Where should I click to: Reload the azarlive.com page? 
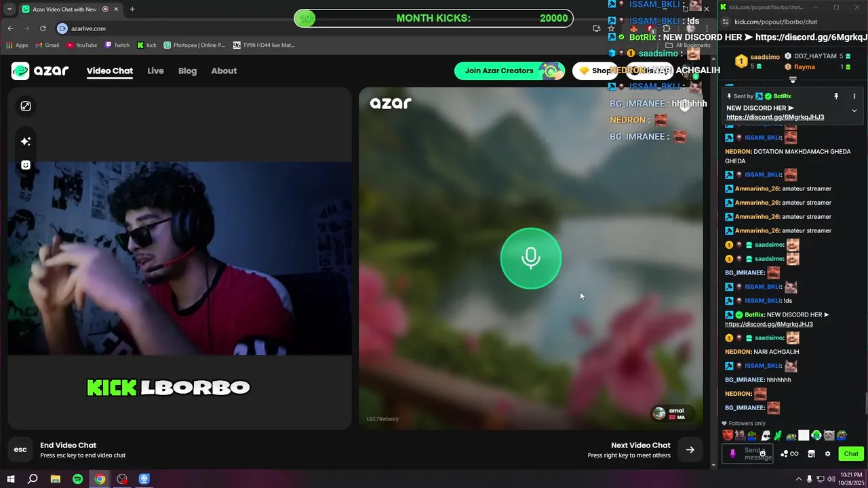(x=43, y=28)
